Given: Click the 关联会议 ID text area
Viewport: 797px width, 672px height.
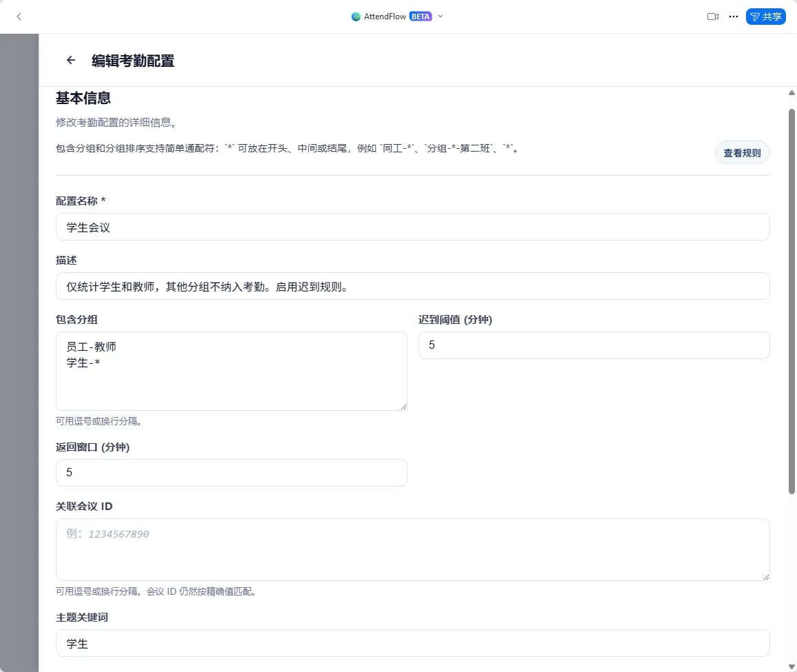Looking at the screenshot, I should pos(413,549).
